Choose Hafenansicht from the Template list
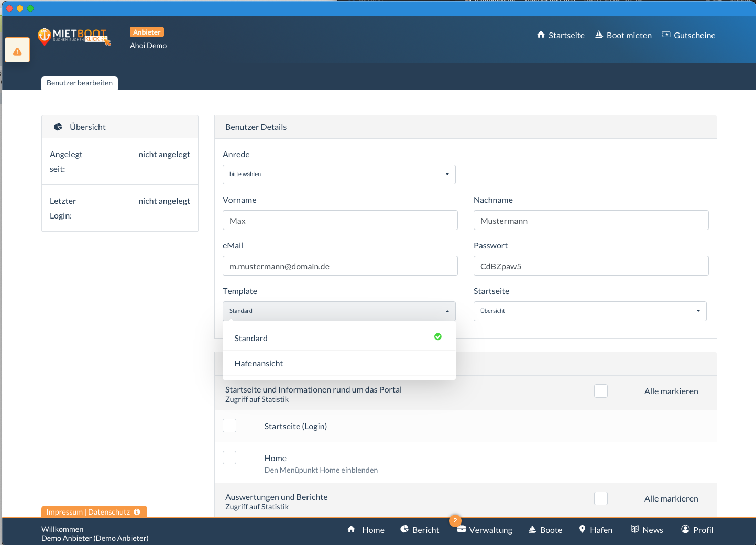This screenshot has width=756, height=545. [259, 364]
